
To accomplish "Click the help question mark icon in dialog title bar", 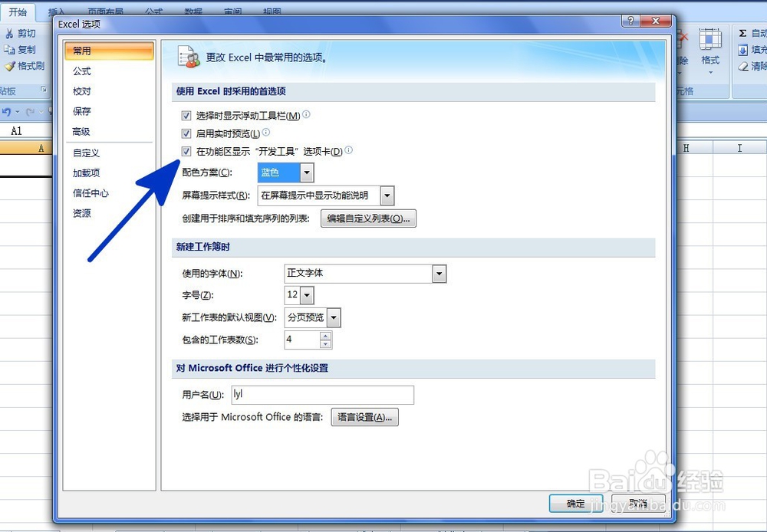I will [x=630, y=21].
